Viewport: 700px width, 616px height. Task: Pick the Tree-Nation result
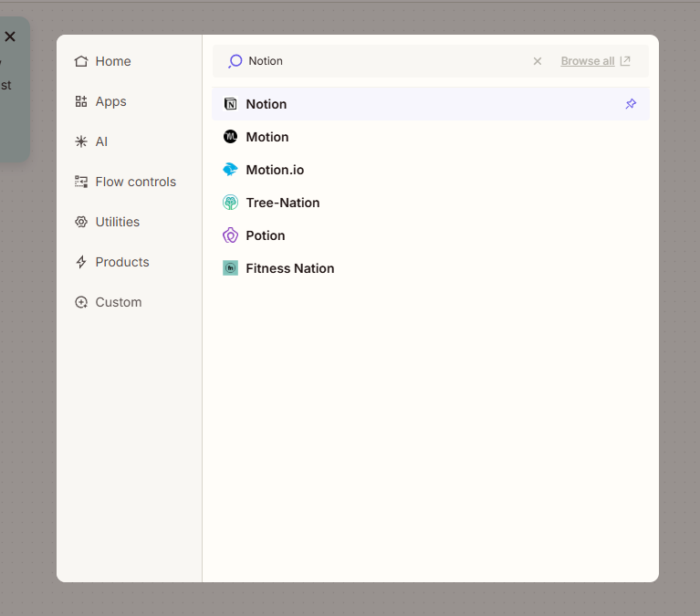tap(431, 203)
